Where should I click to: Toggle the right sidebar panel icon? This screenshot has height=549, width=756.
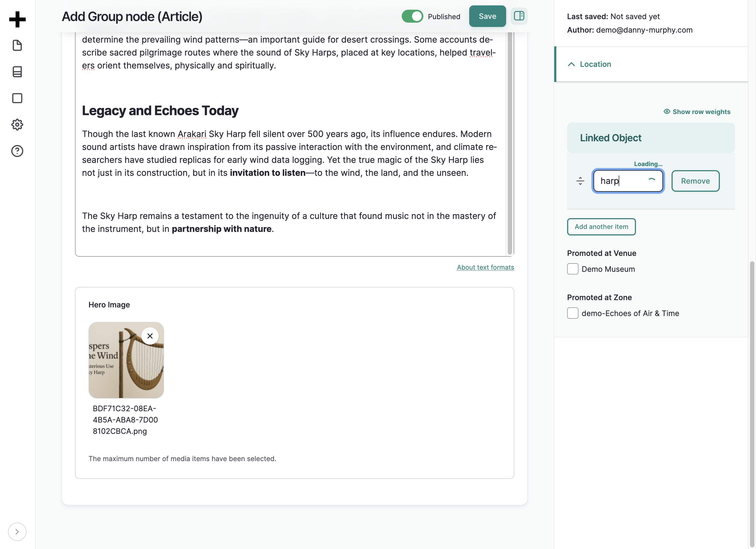(x=519, y=16)
